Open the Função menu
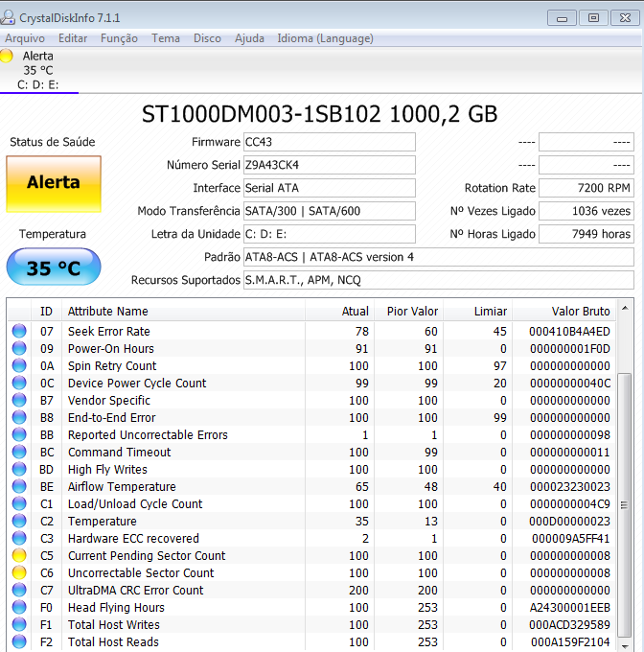 click(x=119, y=38)
